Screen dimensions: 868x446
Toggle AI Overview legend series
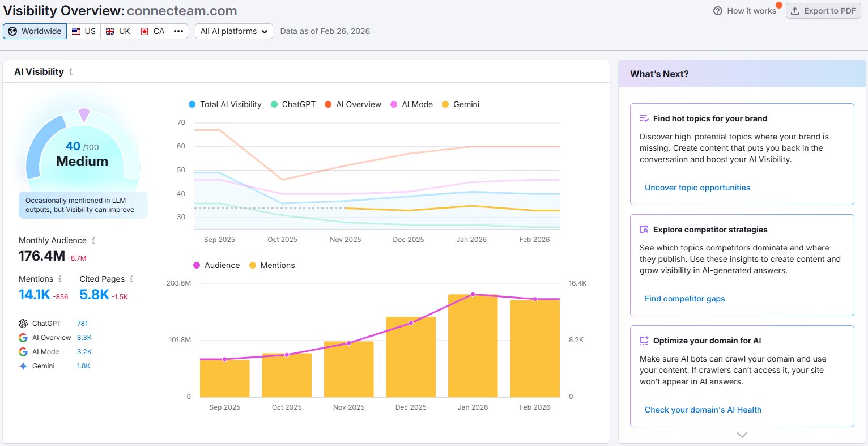point(353,104)
